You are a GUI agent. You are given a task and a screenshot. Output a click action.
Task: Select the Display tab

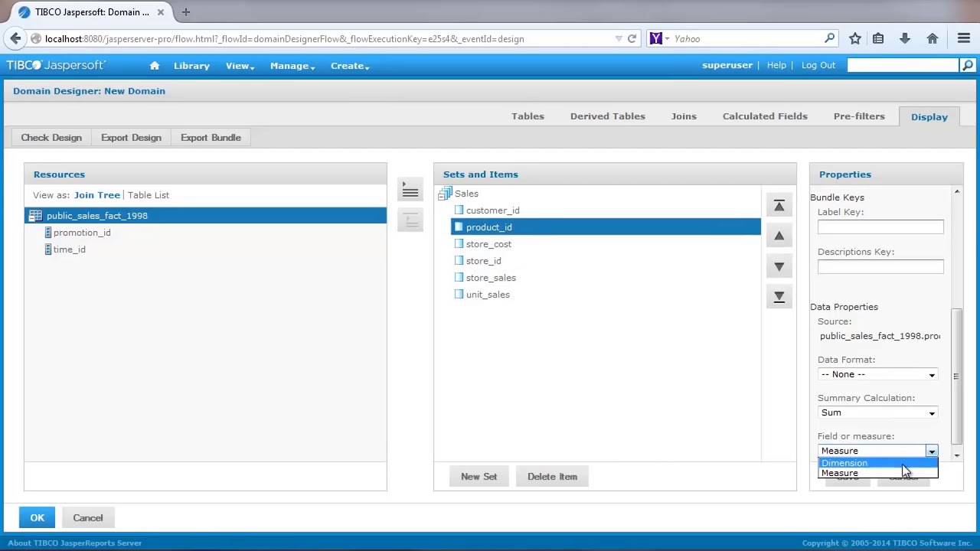click(929, 116)
